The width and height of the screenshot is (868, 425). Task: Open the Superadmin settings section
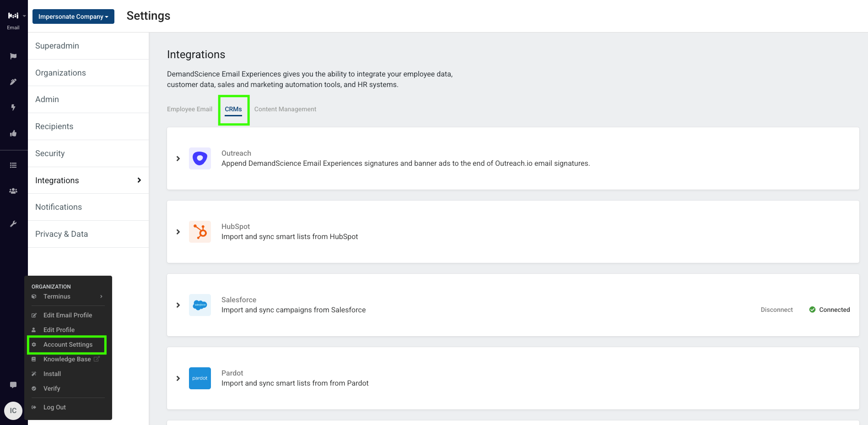[88, 46]
